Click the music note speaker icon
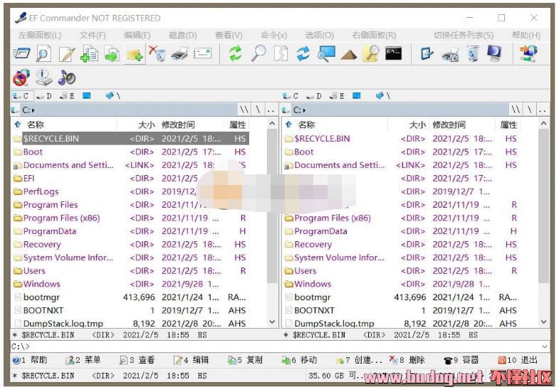The image size is (559, 392). point(67,78)
